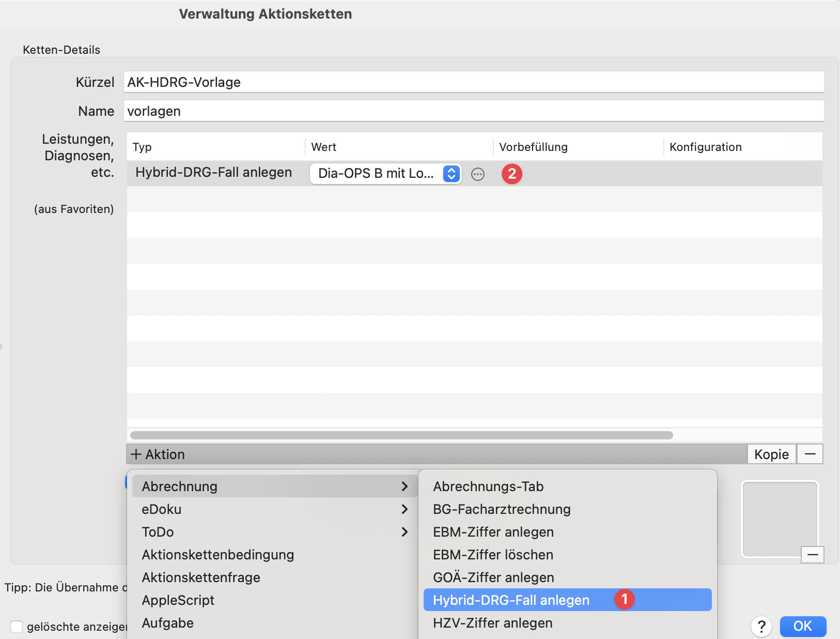
Task: Expand the Abrechnung submenu
Action: pos(275,486)
